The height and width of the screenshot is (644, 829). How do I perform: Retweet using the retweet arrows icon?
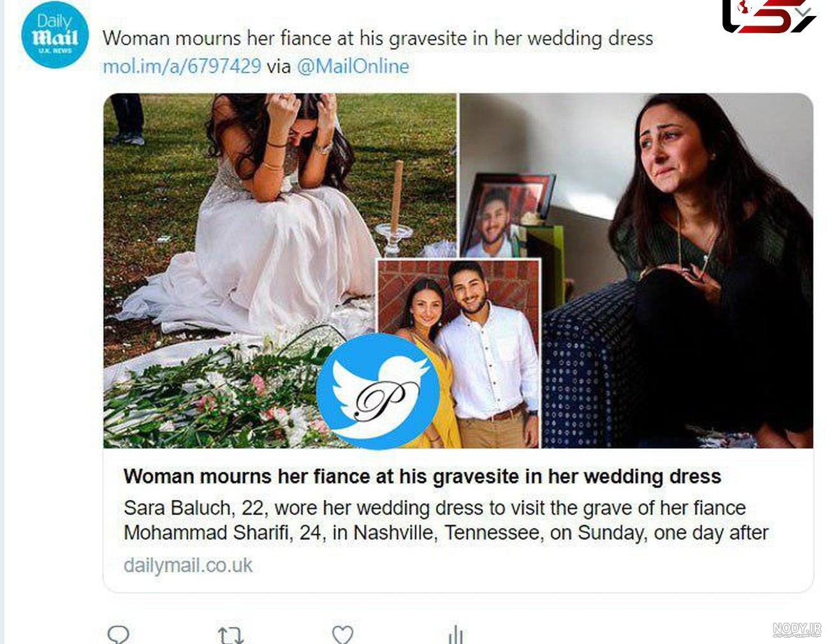pyautogui.click(x=230, y=635)
